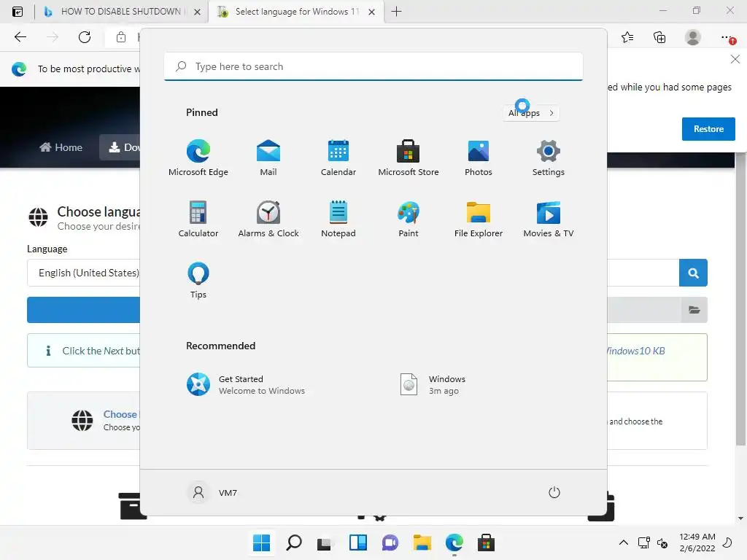Switch to Edge on the taskbar
The image size is (747, 560).
pos(454,542)
